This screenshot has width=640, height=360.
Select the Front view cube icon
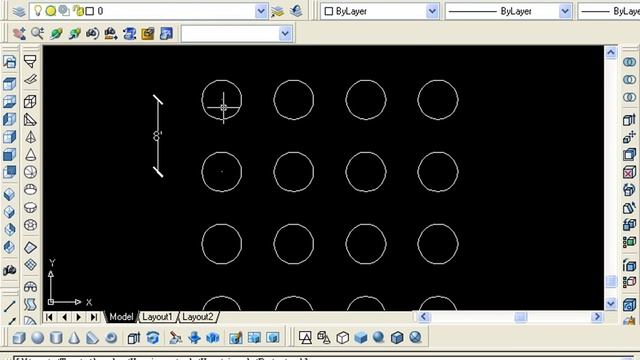pyautogui.click(x=9, y=155)
